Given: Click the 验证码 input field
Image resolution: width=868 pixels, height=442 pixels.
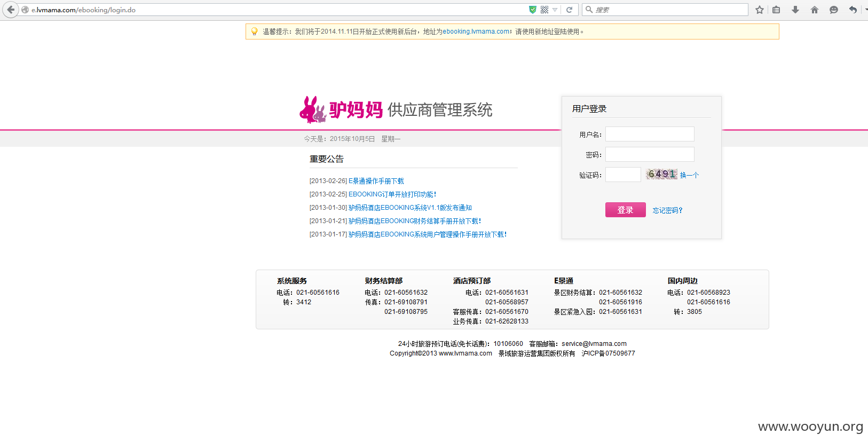Looking at the screenshot, I should (623, 175).
